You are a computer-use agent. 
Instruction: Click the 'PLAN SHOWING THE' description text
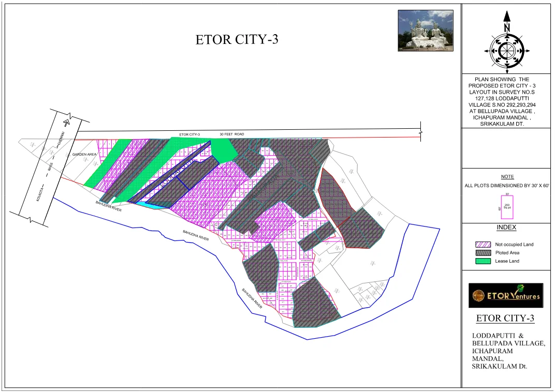pyautogui.click(x=502, y=80)
